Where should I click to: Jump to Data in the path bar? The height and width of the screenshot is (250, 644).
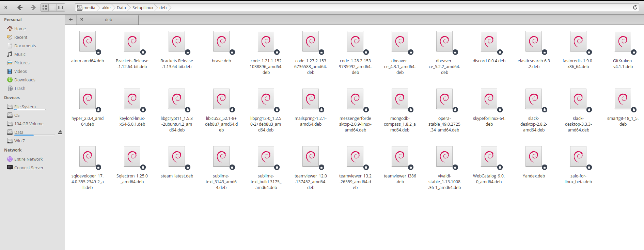tap(121, 7)
